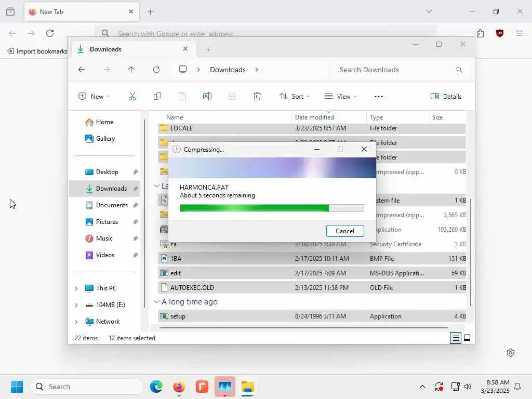Open the New item dropdown

point(94,96)
